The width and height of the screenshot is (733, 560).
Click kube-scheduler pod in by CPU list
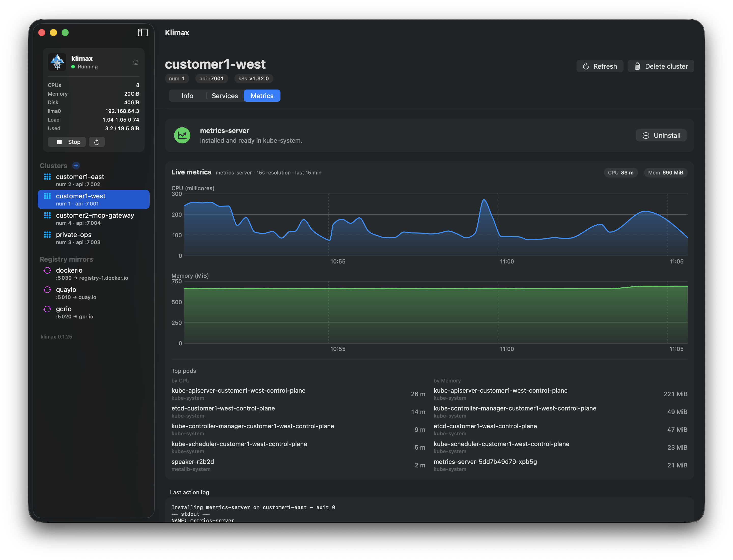298,447
